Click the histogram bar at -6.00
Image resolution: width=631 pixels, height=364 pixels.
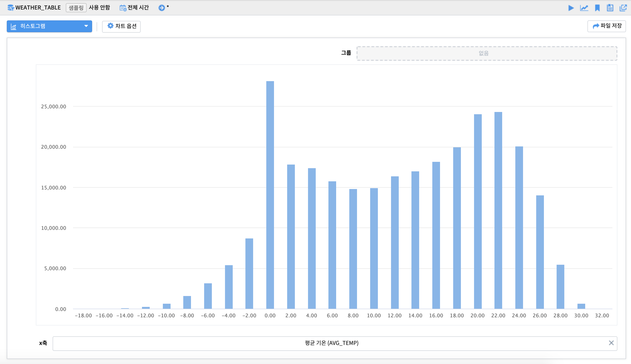208,296
